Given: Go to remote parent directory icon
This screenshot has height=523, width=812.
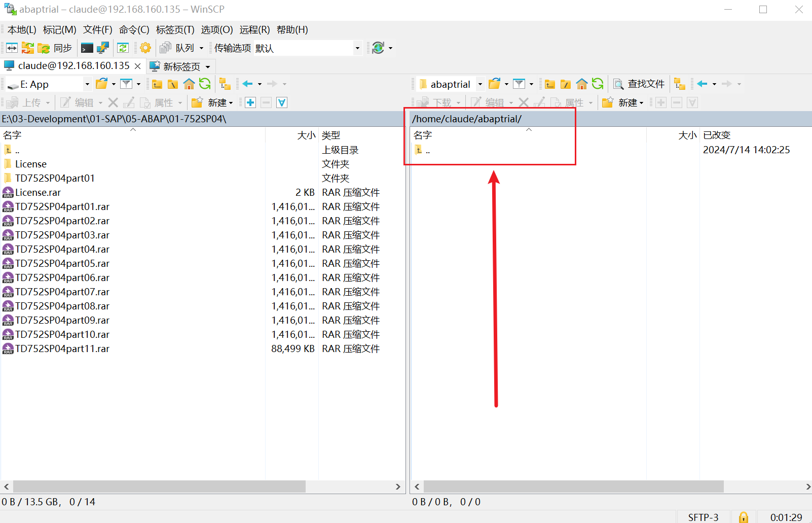Looking at the screenshot, I should 550,84.
